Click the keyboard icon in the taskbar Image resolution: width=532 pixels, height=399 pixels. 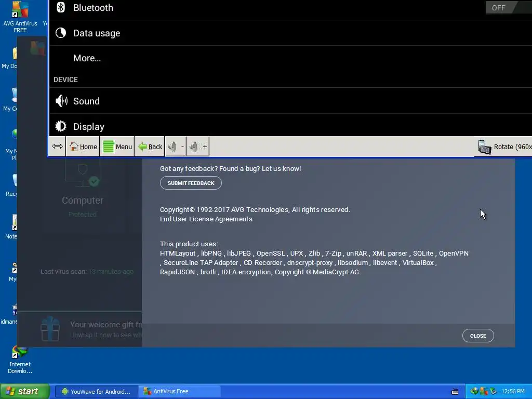click(455, 392)
